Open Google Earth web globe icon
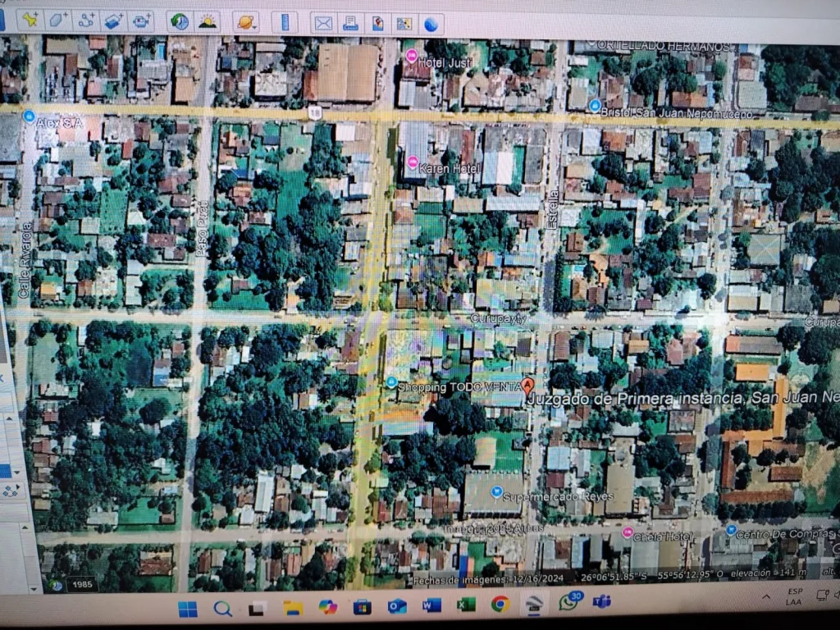 431,24
